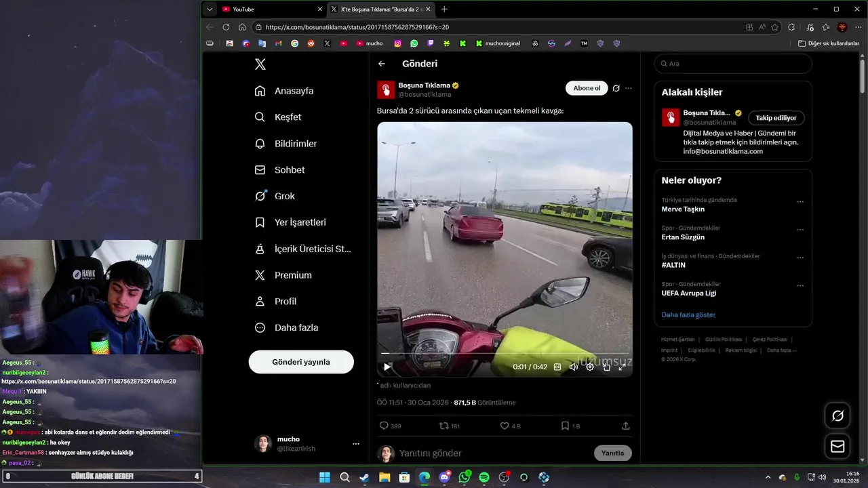Viewport: 868px width, 488px height.
Task: Mute video volume
Action: (x=574, y=367)
